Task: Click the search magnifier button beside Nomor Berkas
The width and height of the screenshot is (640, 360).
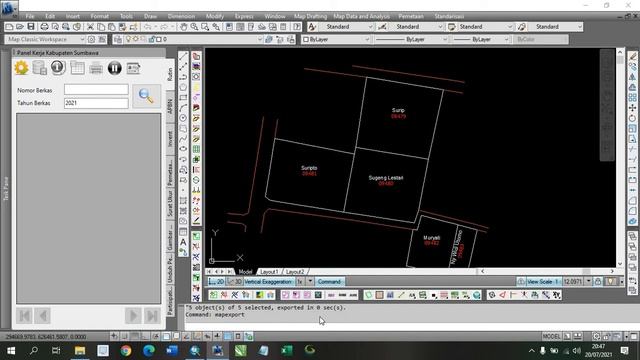Action: coord(146,96)
